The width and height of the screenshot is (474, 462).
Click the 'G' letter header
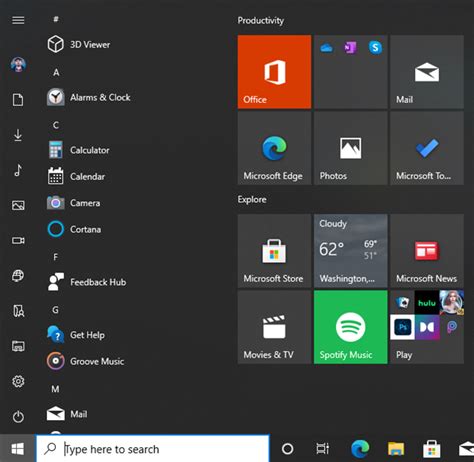tap(56, 310)
